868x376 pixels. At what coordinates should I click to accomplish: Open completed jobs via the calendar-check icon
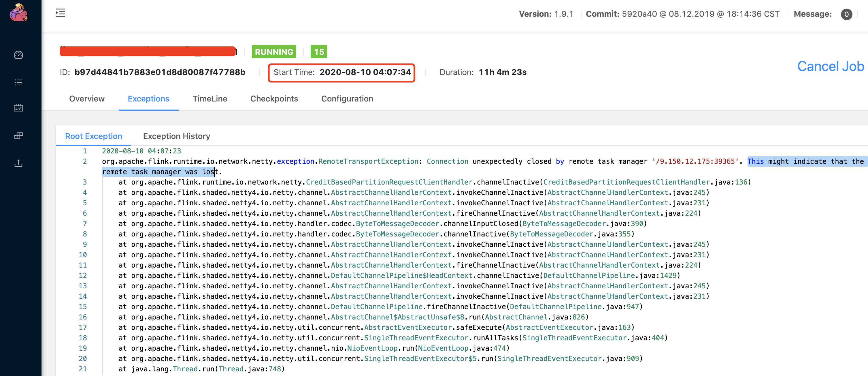click(x=18, y=108)
